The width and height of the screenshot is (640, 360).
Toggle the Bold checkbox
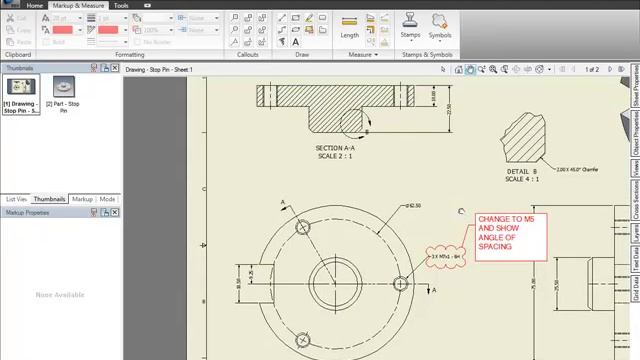click(x=46, y=42)
